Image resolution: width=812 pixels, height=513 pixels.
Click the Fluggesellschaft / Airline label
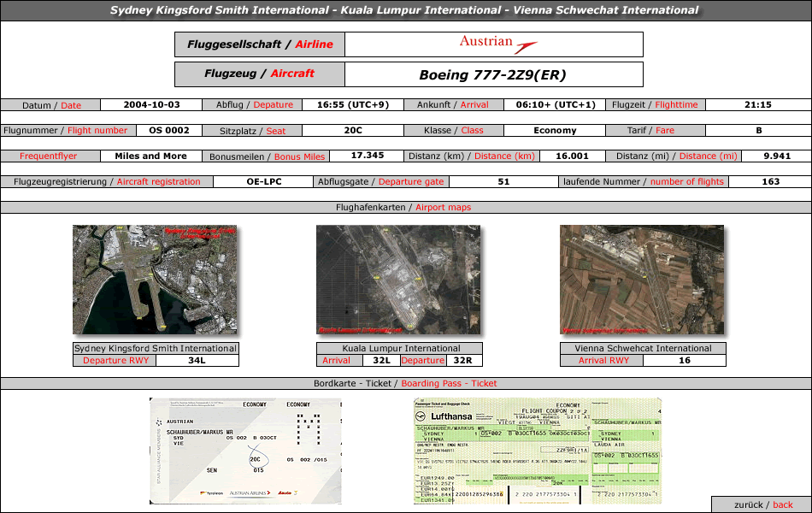pyautogui.click(x=260, y=44)
